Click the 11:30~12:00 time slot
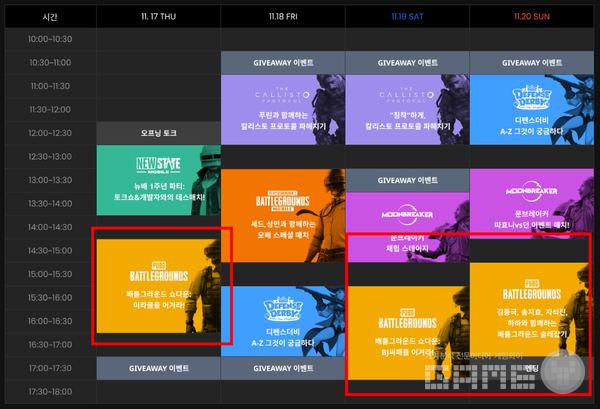Viewport: 600px width, 409px height. coord(50,110)
